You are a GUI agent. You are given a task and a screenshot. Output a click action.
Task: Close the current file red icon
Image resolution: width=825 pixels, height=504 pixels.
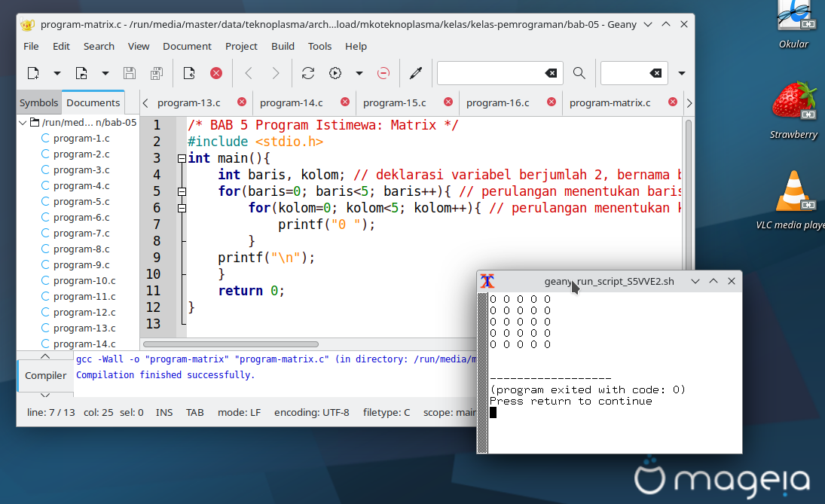pos(215,73)
